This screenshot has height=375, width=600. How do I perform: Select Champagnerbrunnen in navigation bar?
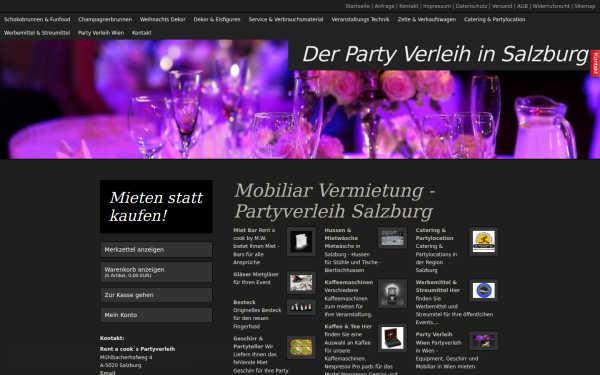[x=105, y=20]
